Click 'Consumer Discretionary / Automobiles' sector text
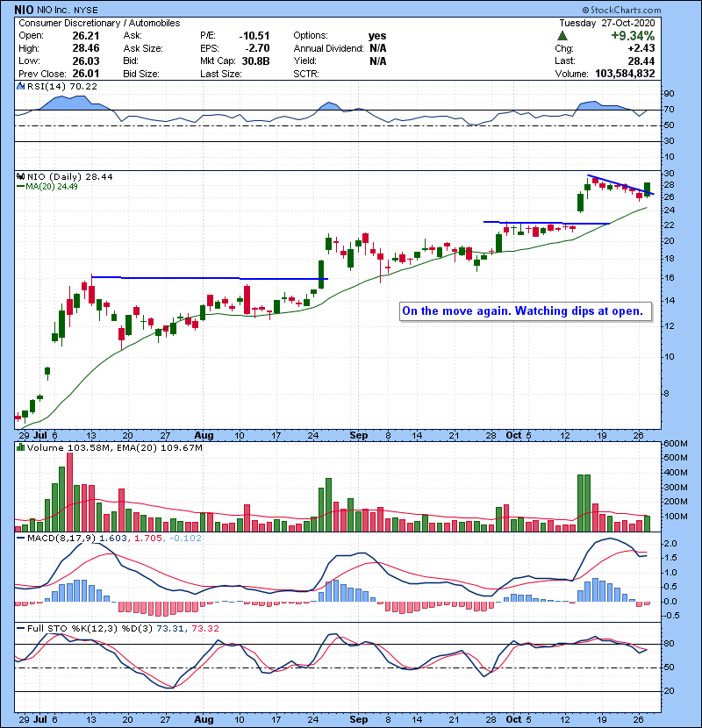Image resolution: width=702 pixels, height=728 pixels. pos(99,23)
